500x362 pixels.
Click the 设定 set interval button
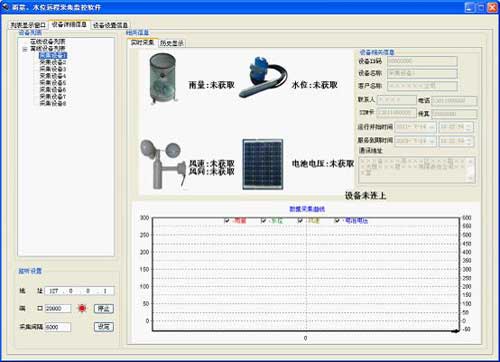point(104,327)
